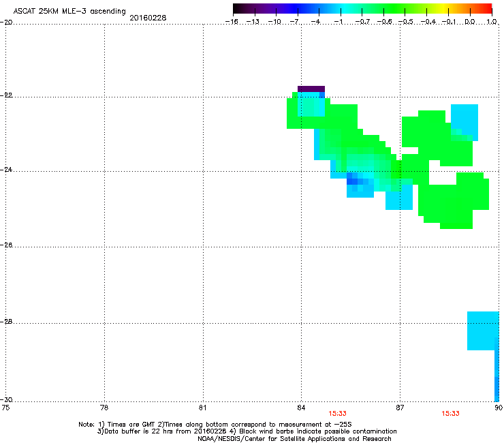
Task: Click the -16 colorbar label
Action: [232, 22]
